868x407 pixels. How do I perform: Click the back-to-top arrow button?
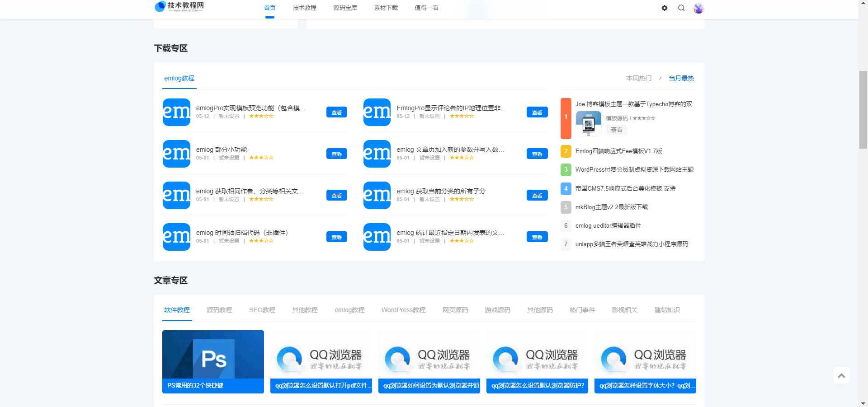pyautogui.click(x=841, y=375)
